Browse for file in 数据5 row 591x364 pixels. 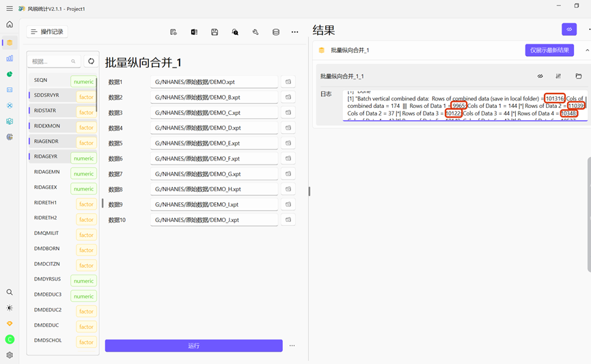288,143
